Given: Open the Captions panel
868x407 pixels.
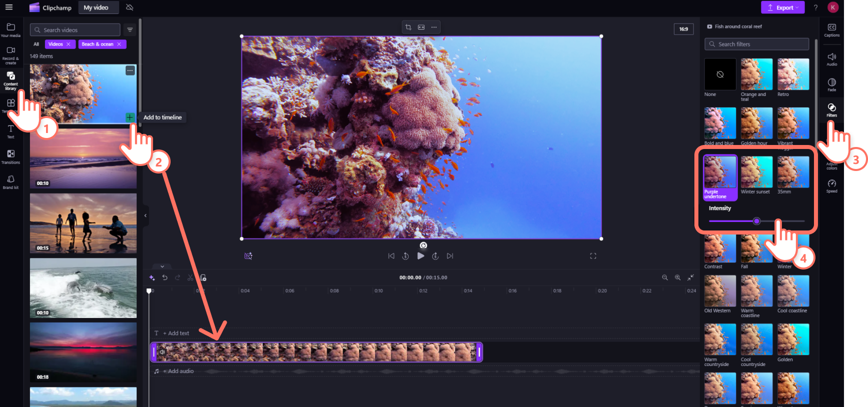Looking at the screenshot, I should pos(831,30).
